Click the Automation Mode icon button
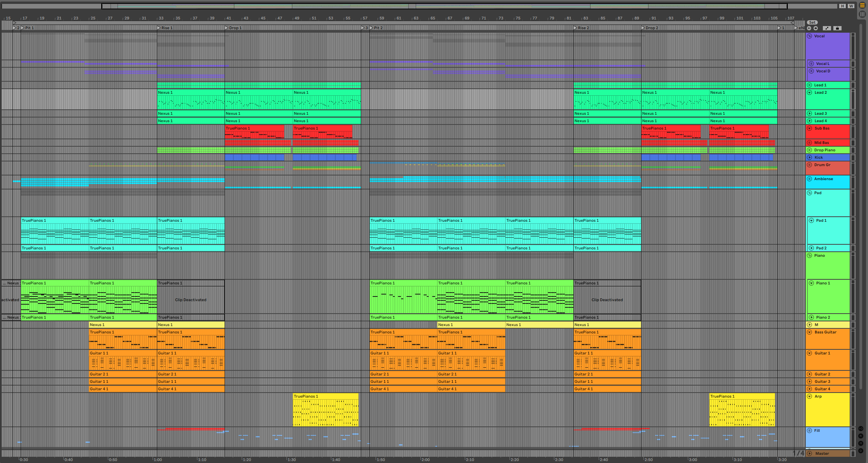The height and width of the screenshot is (463, 868). tap(827, 28)
